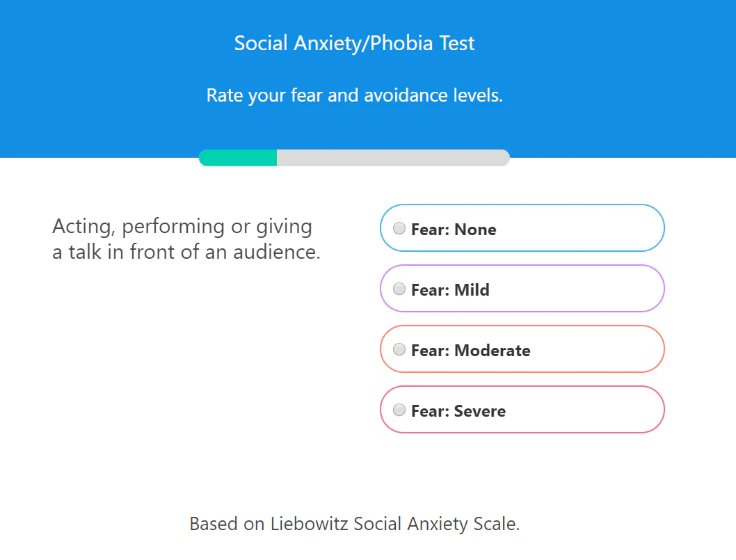The height and width of the screenshot is (560, 736).
Task: Click the gray unfilled part of progress bar
Action: pos(393,158)
